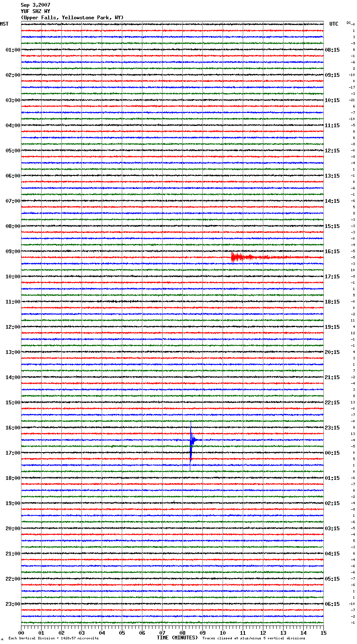Click the 15:00 MST hour label
Screen dimensions: 357x644
click(13, 403)
